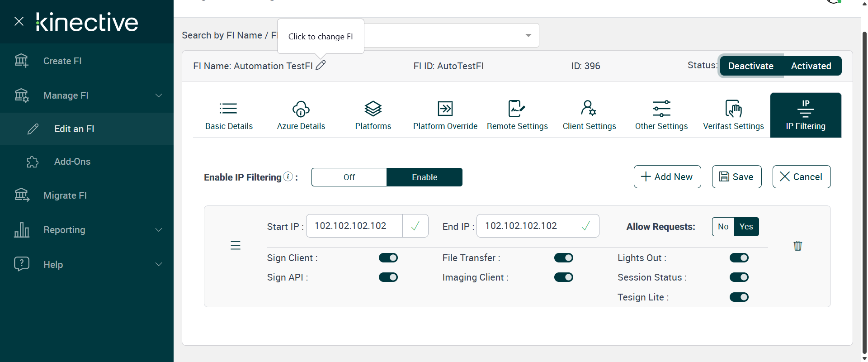Open the FI search dropdown arrow

coord(528,35)
